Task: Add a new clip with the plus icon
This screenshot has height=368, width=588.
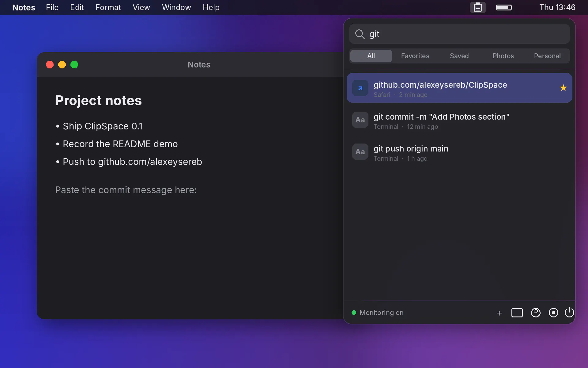Action: tap(499, 313)
